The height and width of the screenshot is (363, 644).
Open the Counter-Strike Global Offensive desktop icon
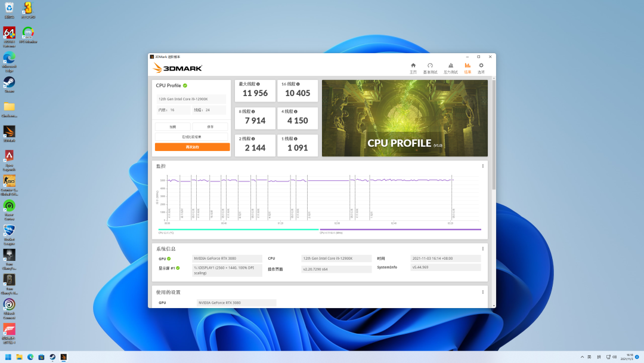(9, 185)
